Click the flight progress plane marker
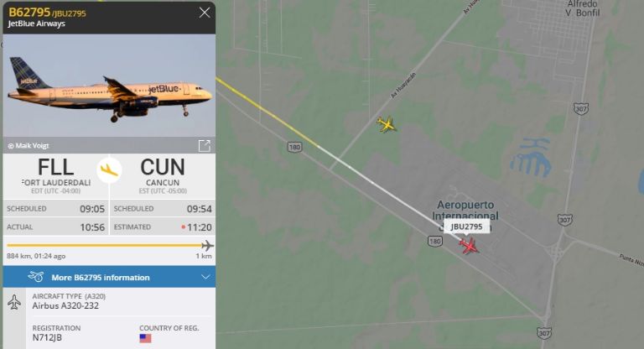The image size is (644, 349). click(208, 246)
